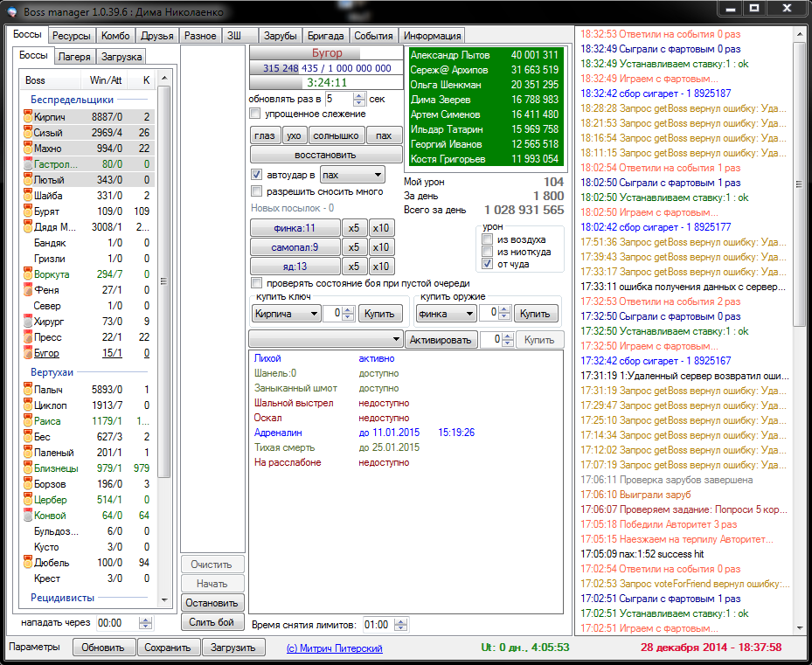Click the medal icon beside Цербер
Image resolution: width=812 pixels, height=665 pixels.
28,499
